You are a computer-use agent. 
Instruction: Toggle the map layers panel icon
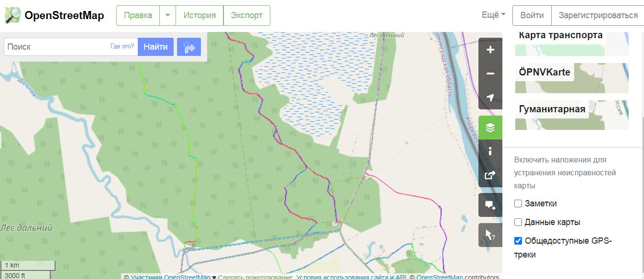490,128
